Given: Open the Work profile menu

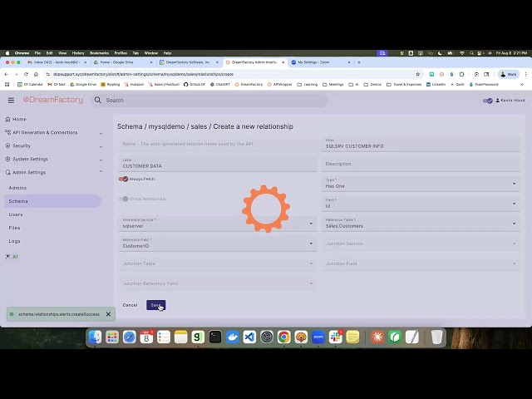Looking at the screenshot, I should click(508, 74).
